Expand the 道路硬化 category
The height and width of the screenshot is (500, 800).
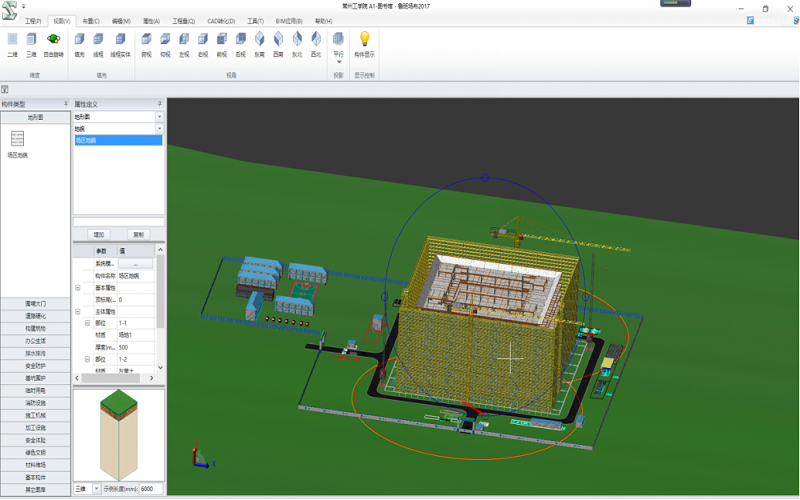[x=35, y=316]
